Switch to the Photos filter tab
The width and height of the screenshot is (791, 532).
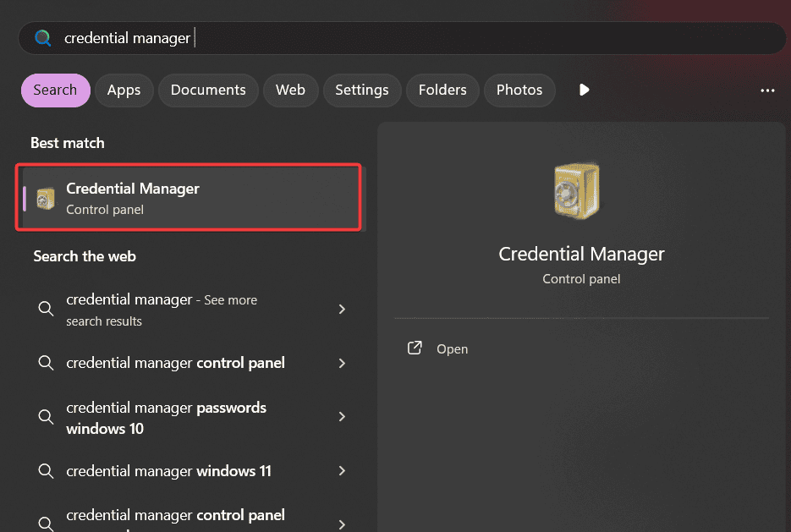(x=519, y=90)
